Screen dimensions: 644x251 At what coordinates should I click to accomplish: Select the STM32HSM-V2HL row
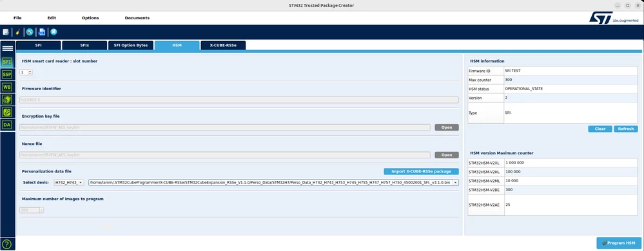click(553, 172)
